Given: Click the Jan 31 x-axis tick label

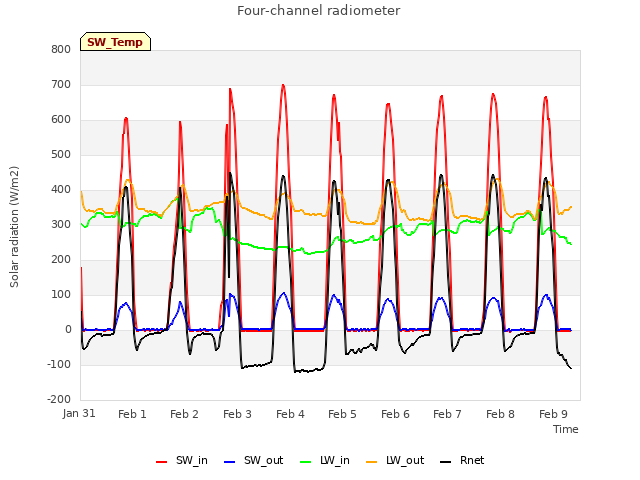Looking at the screenshot, I should (79, 413).
